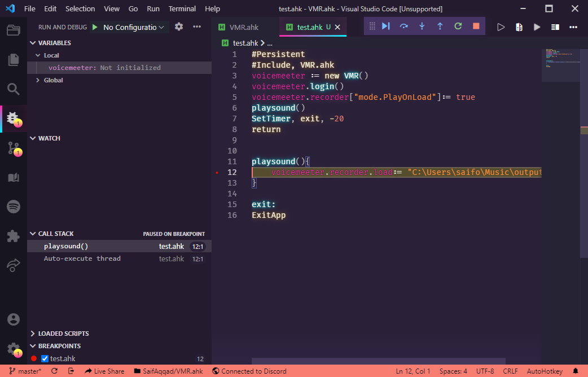Grab the debug toolbar drag handle

tap(372, 26)
